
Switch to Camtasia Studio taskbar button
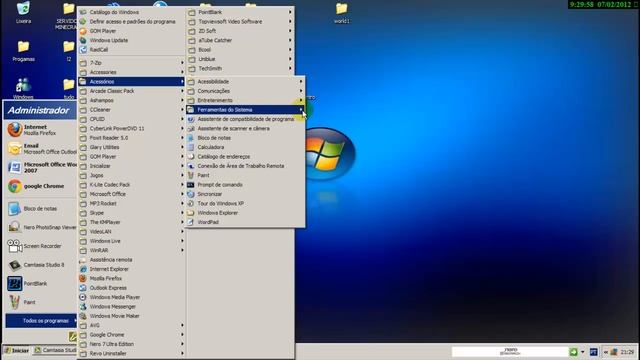(55, 351)
